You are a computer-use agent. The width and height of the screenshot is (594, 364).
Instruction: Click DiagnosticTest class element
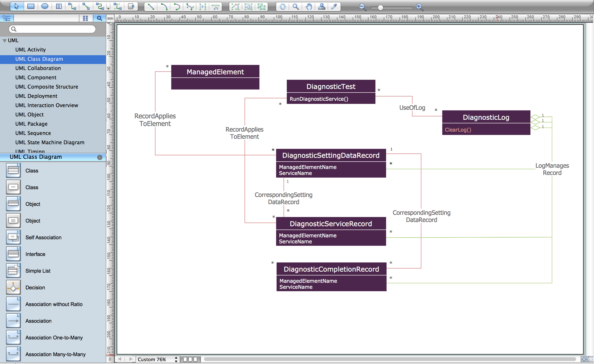pos(330,93)
